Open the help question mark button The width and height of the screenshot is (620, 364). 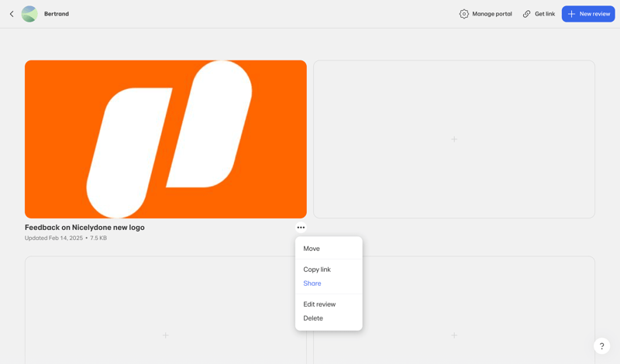pyautogui.click(x=601, y=346)
